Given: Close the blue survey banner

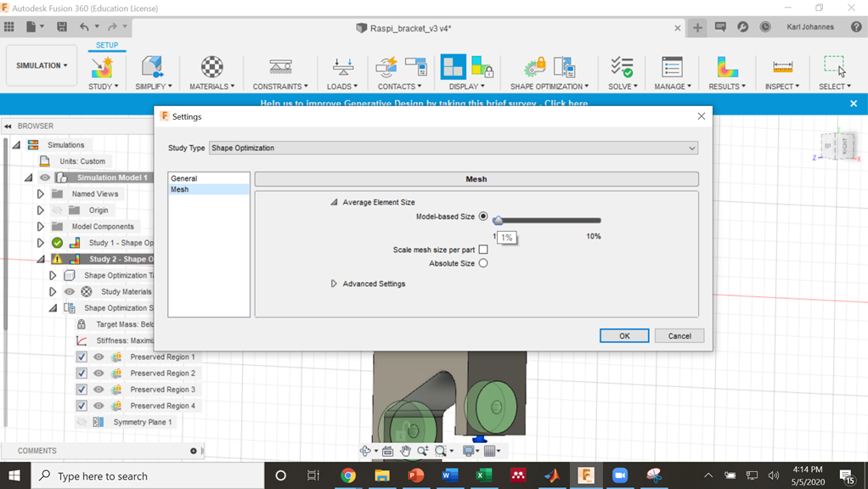Looking at the screenshot, I should coord(854,104).
